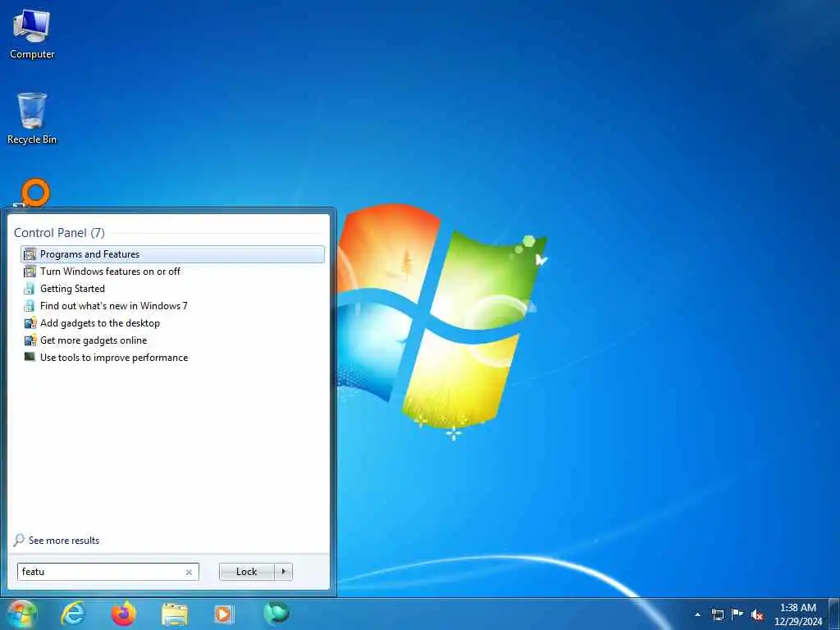Select the orange ring desktop shortcut icon
Screen dimensions: 840x630
[x=35, y=192]
